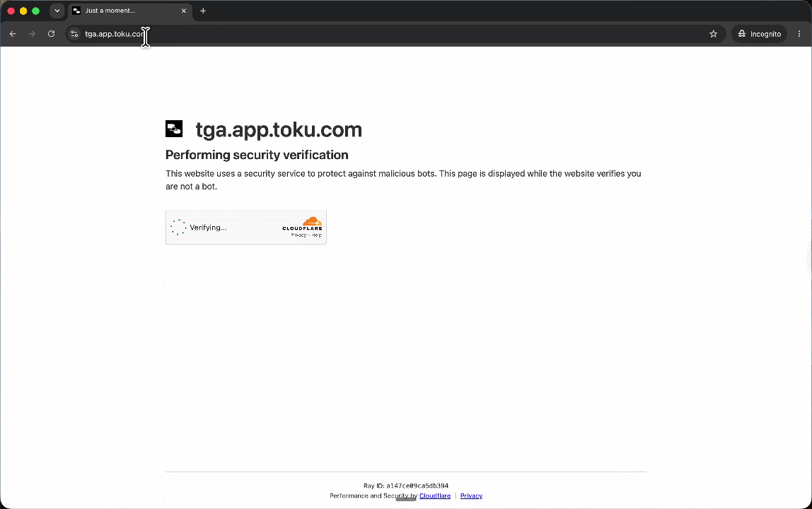This screenshot has width=812, height=509.
Task: Click the tga.app.toku.com page heading
Action: (x=279, y=129)
